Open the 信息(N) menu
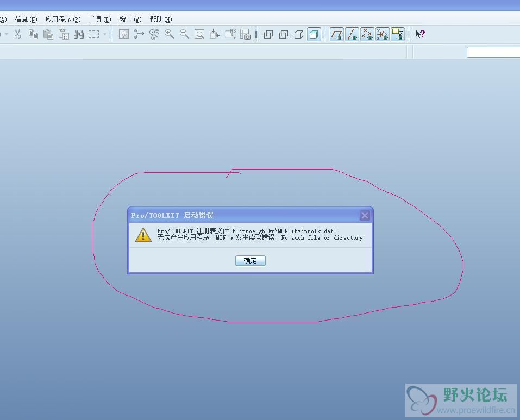The height and width of the screenshot is (420, 520). pyautogui.click(x=26, y=20)
